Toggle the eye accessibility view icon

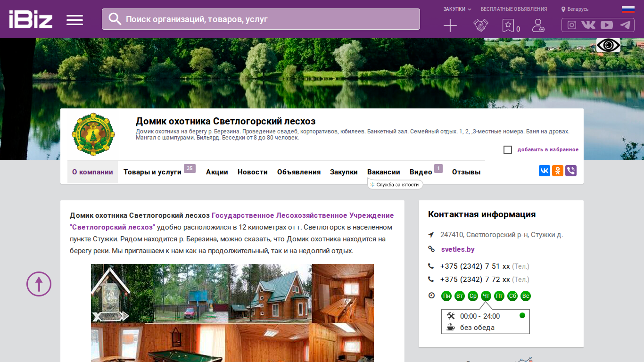tap(608, 45)
